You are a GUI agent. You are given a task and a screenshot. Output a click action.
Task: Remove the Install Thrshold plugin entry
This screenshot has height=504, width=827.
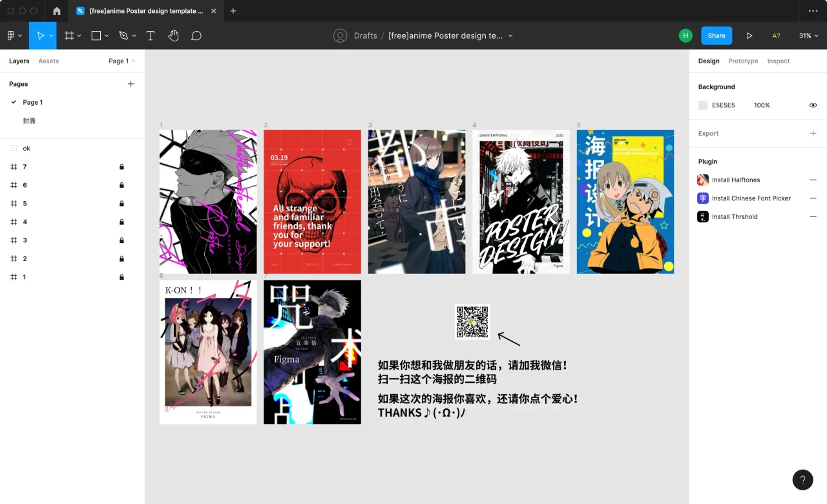(x=813, y=216)
